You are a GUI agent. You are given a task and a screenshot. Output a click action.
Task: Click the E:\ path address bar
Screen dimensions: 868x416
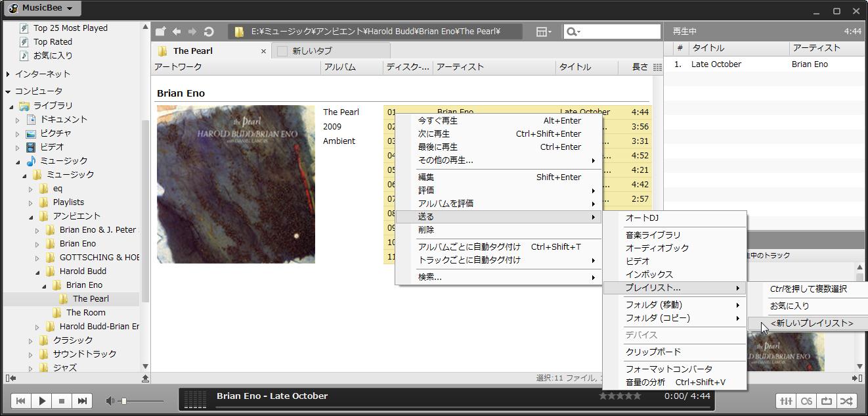coord(376,32)
